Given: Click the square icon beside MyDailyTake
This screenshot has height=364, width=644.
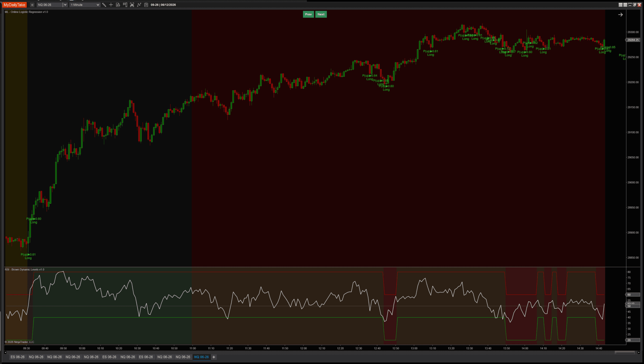Looking at the screenshot, I should (x=32, y=5).
